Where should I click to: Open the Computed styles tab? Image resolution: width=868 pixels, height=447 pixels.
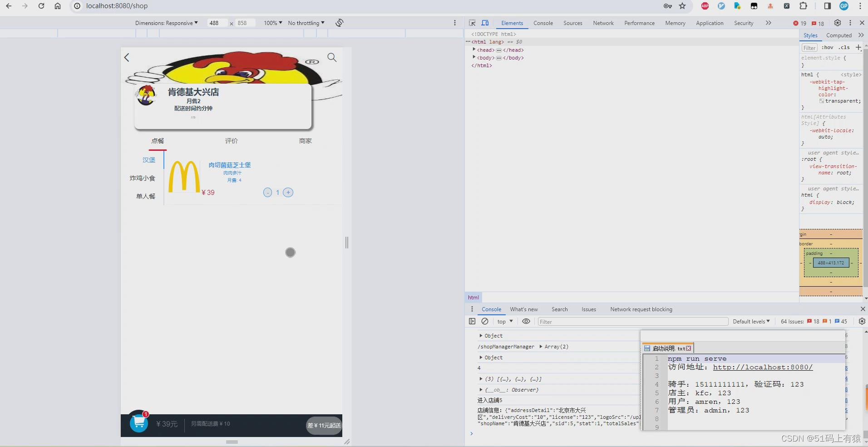click(838, 35)
